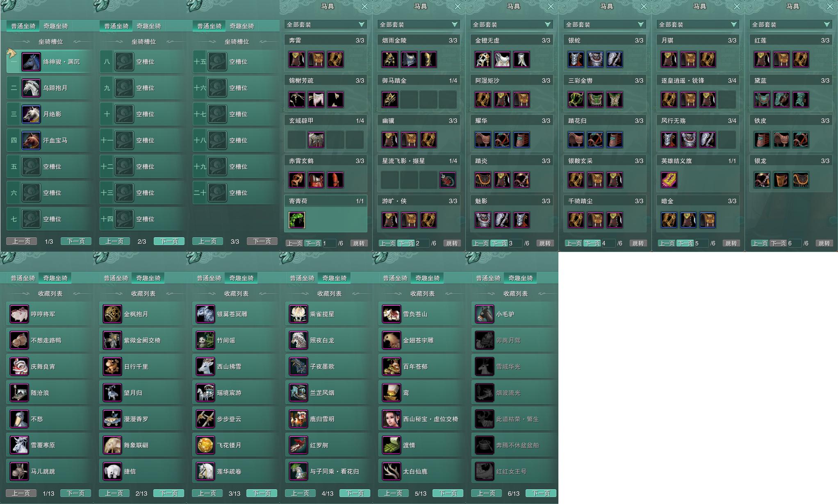The width and height of the screenshot is (838, 504).
Task: Choose the 庆舞良宵 lion dance icon
Action: [19, 367]
